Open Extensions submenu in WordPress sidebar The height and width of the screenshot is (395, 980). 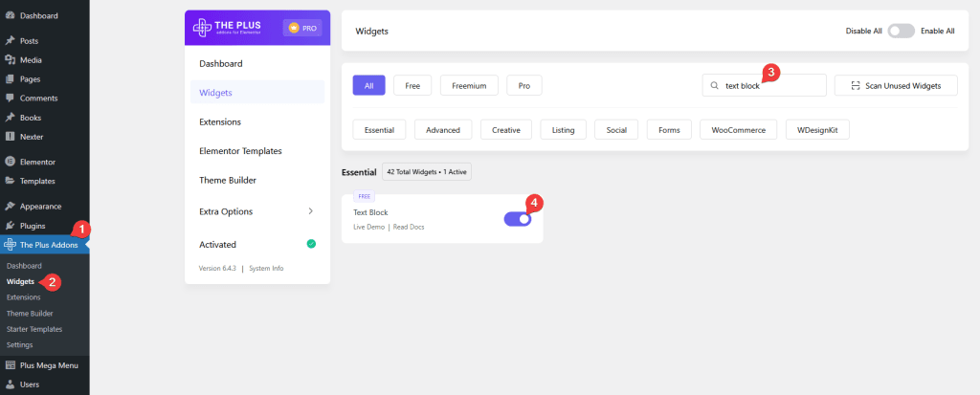pos(23,297)
